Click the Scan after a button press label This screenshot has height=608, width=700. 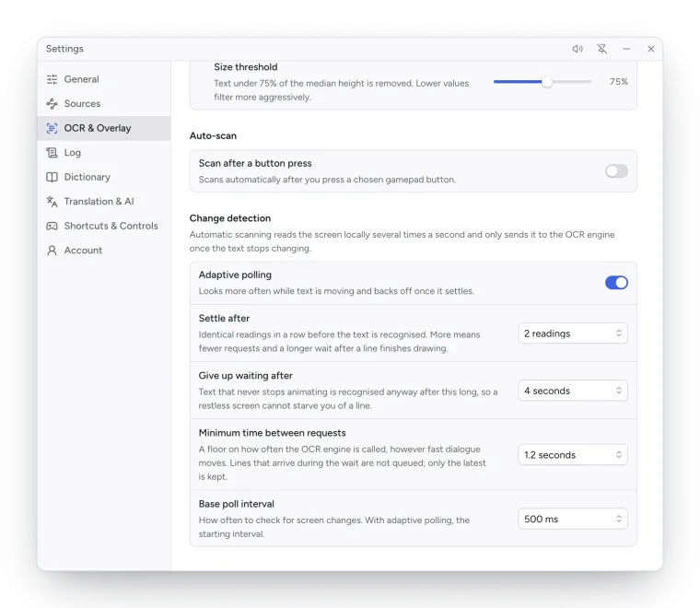[x=255, y=163]
